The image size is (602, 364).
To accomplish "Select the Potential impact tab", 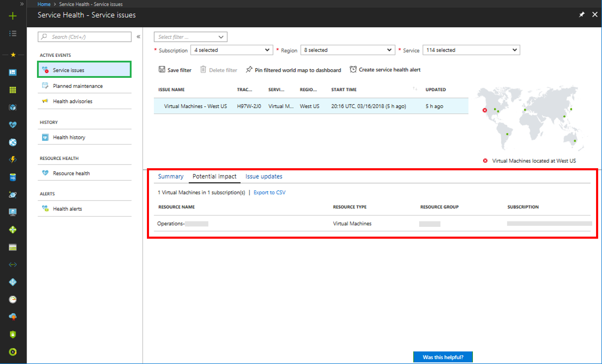I will (x=215, y=176).
